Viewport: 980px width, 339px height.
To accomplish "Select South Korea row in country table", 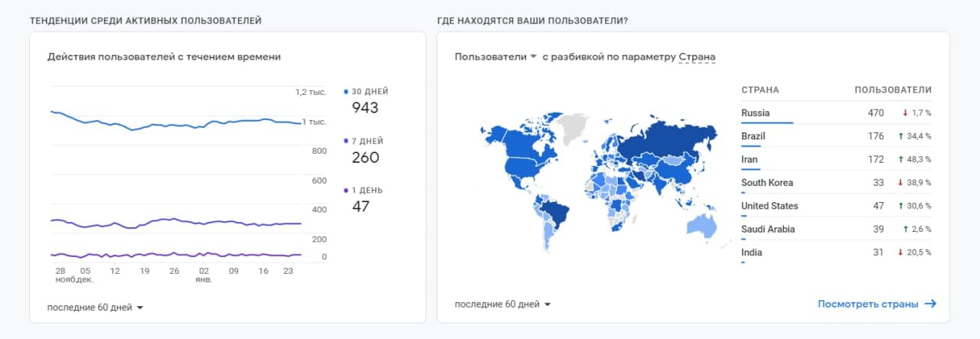I will click(836, 183).
